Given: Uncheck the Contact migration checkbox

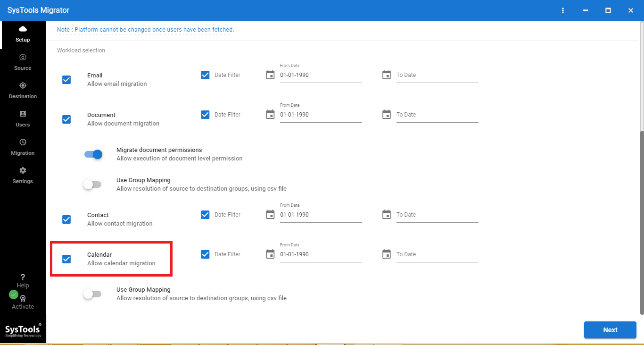Looking at the screenshot, I should pyautogui.click(x=66, y=219).
